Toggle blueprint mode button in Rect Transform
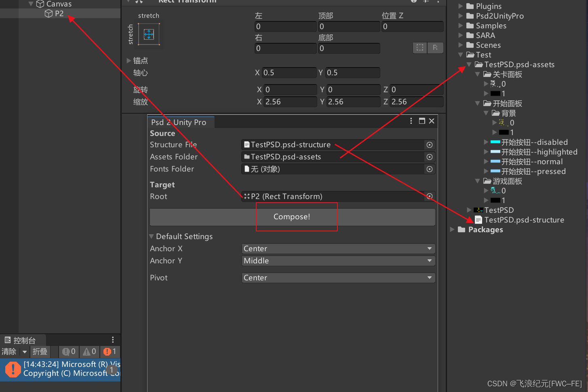Viewport: 588px width, 392px height. pos(420,48)
